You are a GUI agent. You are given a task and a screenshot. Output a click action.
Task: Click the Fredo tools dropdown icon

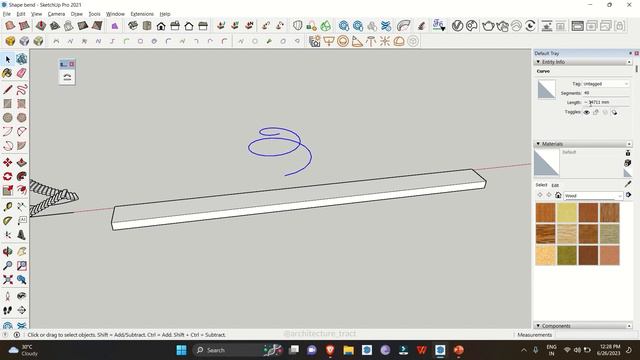(x=439, y=25)
